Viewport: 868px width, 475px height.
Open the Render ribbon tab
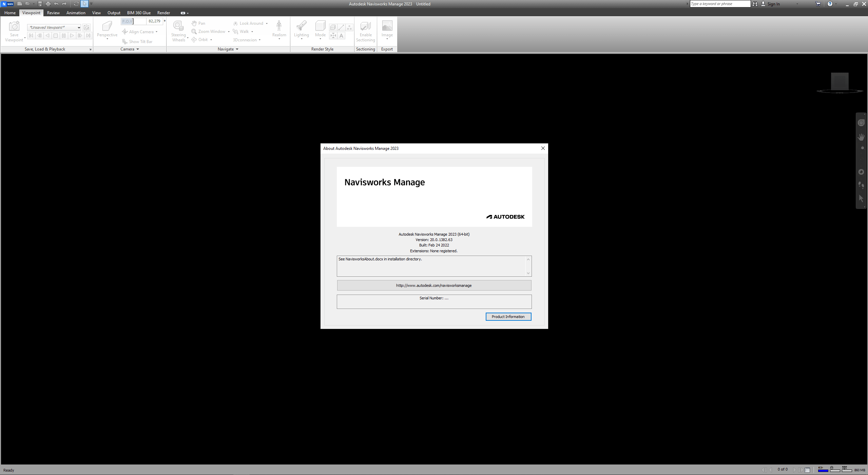pos(163,13)
